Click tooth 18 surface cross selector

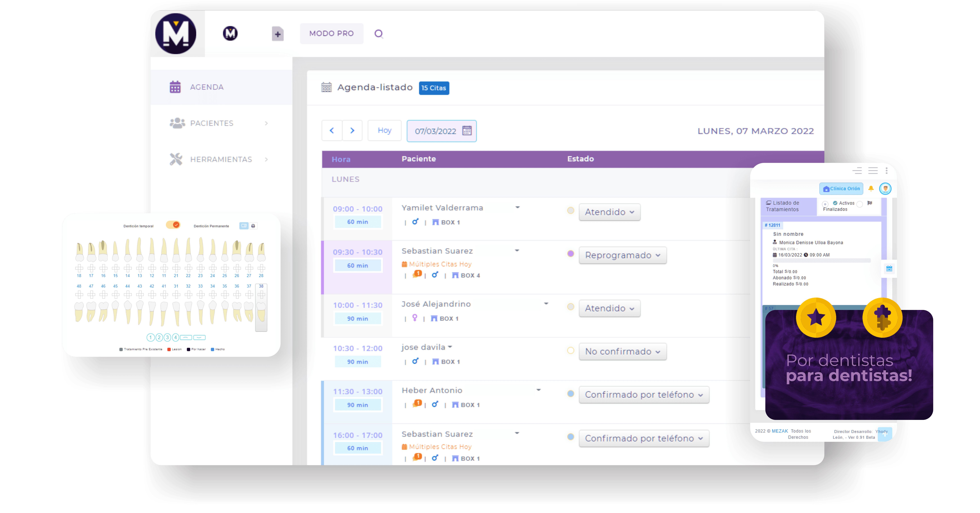click(79, 268)
